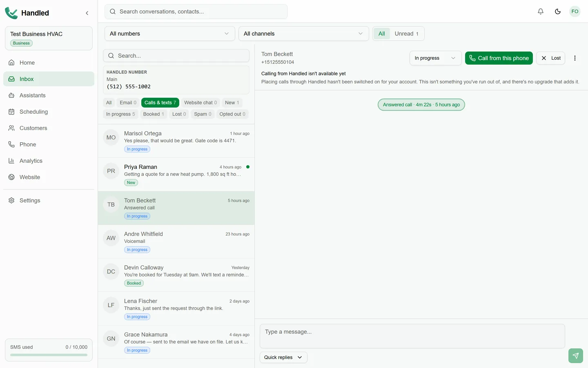The height and width of the screenshot is (368, 588).
Task: Collapse the sidebar with the chevron arrow
Action: (x=87, y=13)
